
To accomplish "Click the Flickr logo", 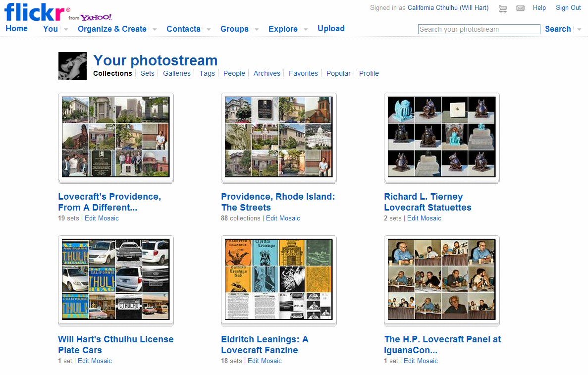I will (37, 12).
